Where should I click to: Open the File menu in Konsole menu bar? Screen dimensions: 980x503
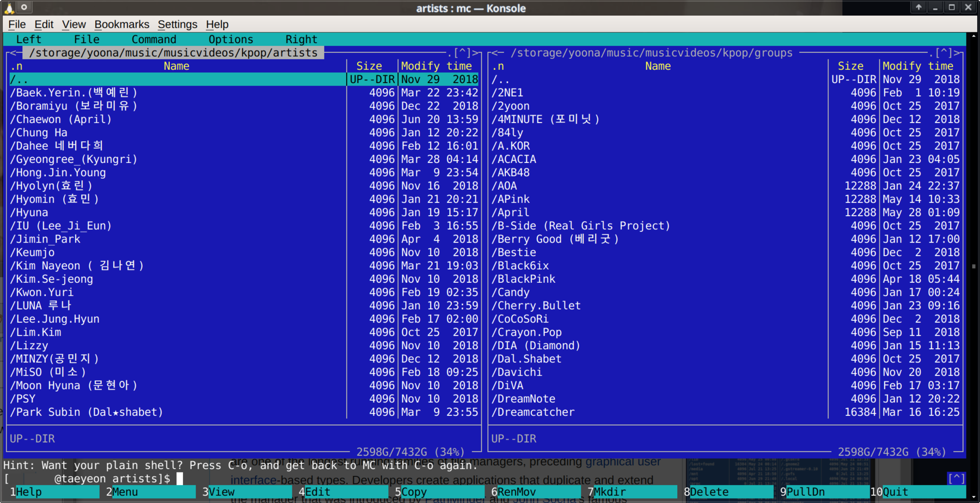pyautogui.click(x=17, y=25)
